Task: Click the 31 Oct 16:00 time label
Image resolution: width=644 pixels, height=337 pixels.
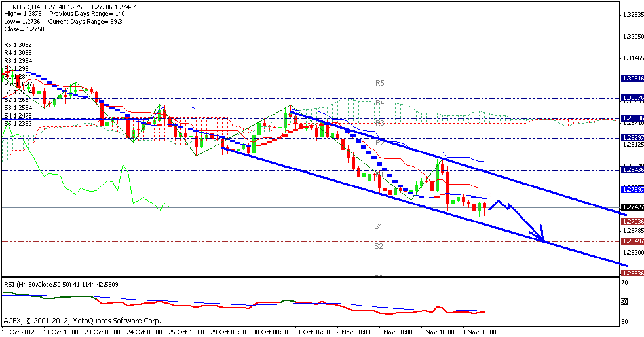Action: (x=312, y=332)
